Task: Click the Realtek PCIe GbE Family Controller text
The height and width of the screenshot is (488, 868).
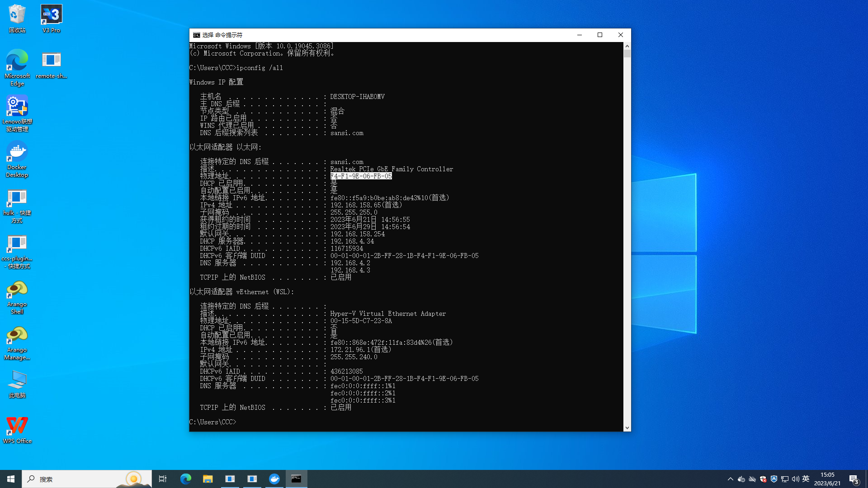Action: 392,169
